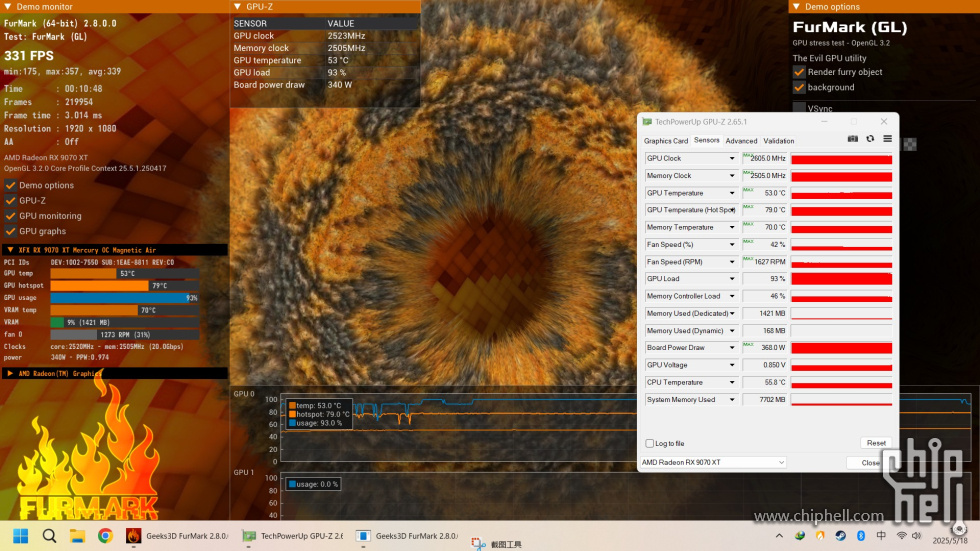Image resolution: width=980 pixels, height=551 pixels.
Task: Open the Windows Start menu
Action: click(x=21, y=536)
